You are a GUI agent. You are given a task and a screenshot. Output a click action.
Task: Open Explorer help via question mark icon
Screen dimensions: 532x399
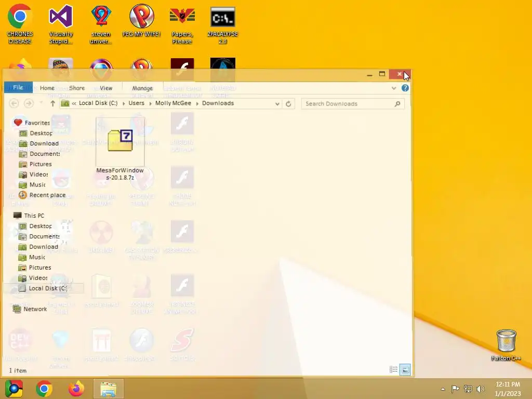[405, 88]
